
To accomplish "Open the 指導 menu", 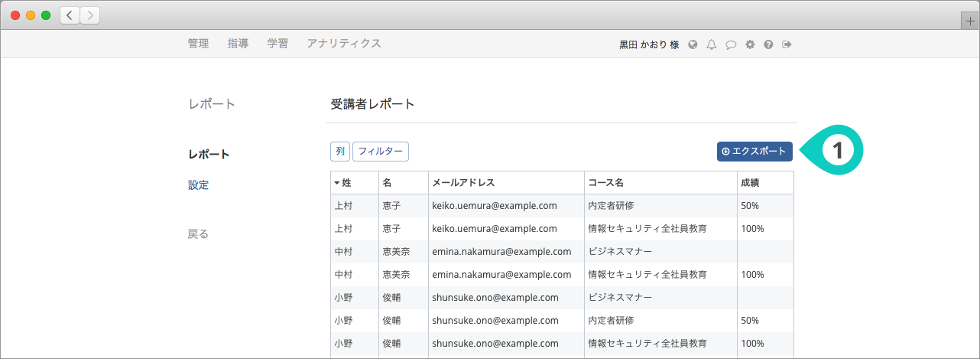I will click(x=238, y=44).
